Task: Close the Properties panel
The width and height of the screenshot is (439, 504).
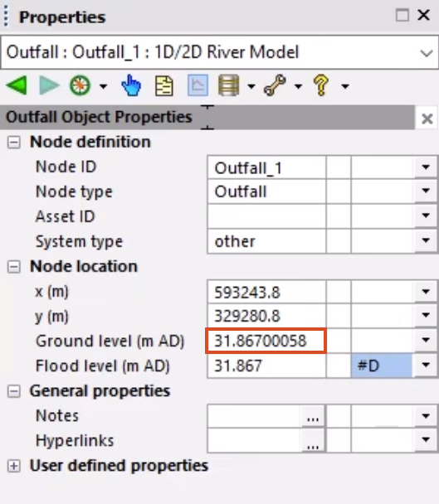Action: pos(423,15)
